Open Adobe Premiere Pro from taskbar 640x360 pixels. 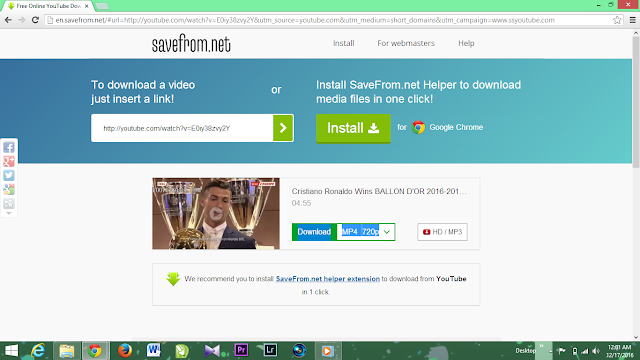tap(241, 350)
